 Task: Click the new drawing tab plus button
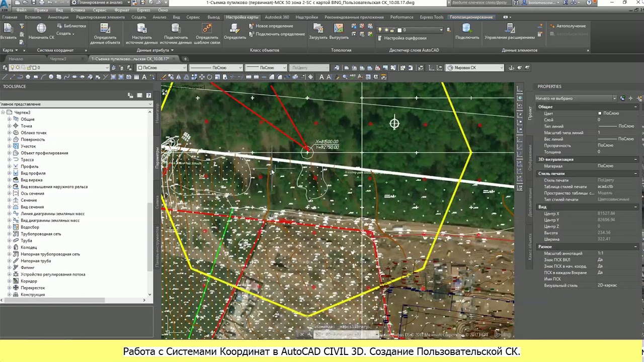[x=185, y=59]
